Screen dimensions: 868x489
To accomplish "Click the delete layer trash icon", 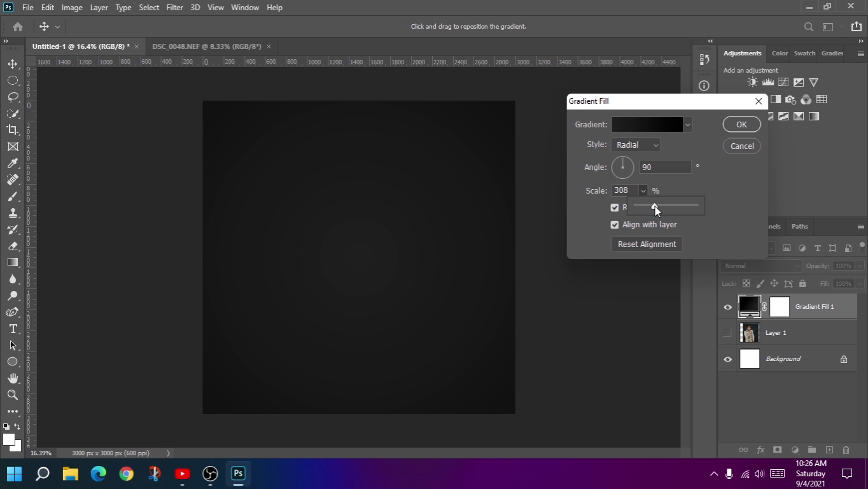I will [846, 450].
